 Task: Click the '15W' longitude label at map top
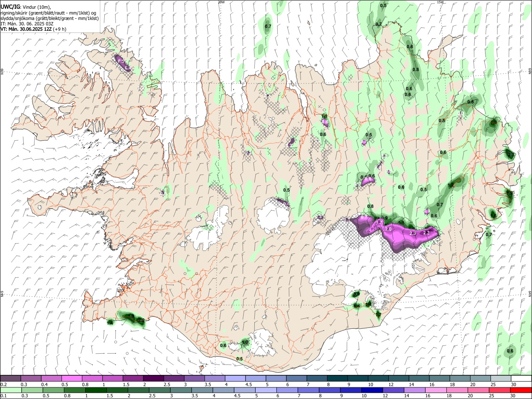pos(441,2)
